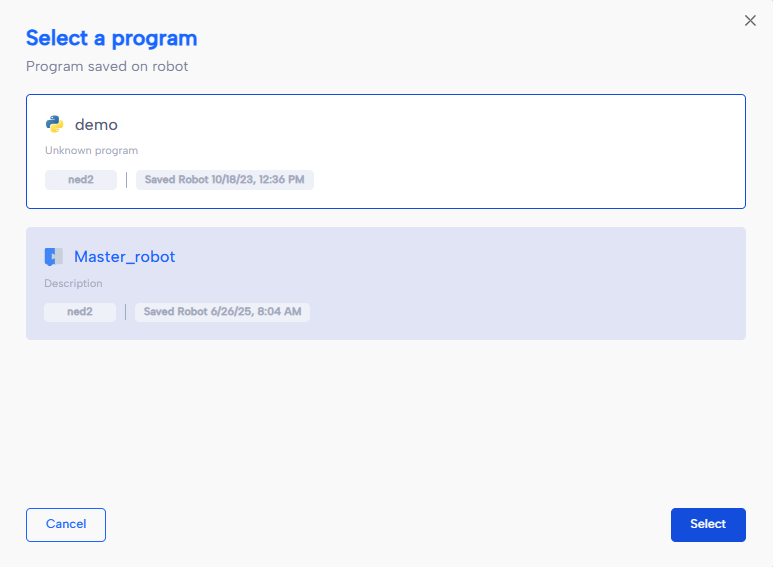Click the Unknown program description text

click(x=92, y=150)
